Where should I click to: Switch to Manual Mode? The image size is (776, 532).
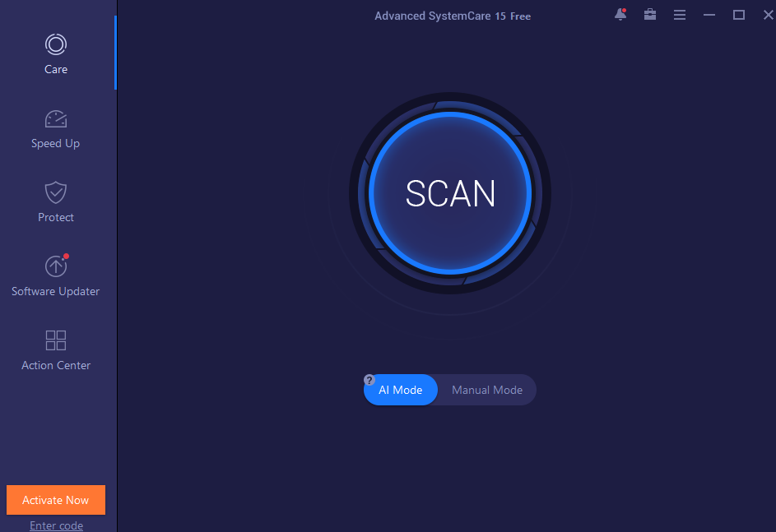pos(487,390)
